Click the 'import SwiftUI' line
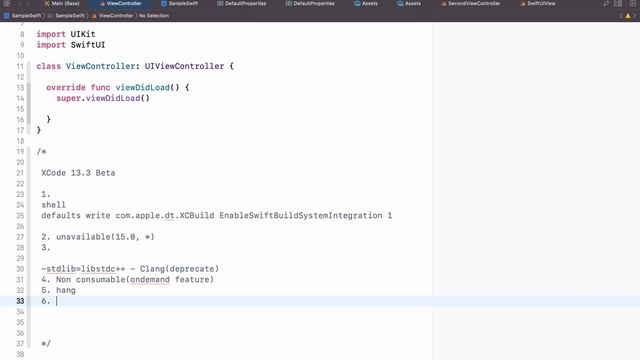 (71, 44)
